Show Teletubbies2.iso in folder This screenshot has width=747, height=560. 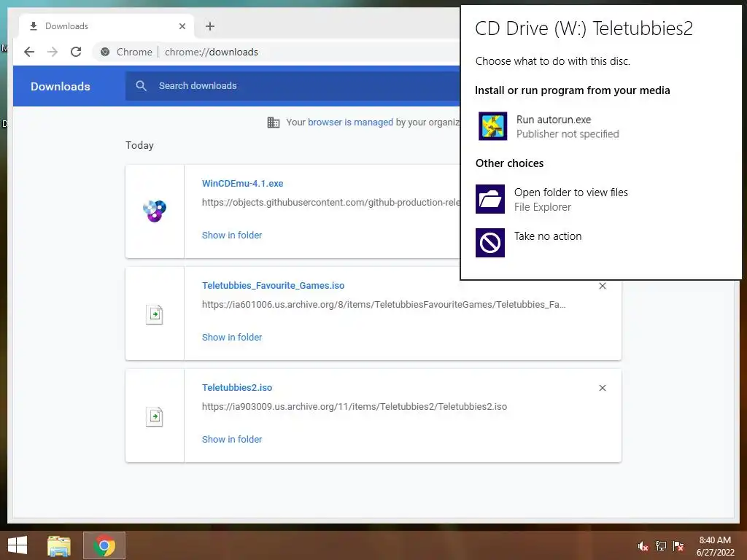tap(232, 440)
